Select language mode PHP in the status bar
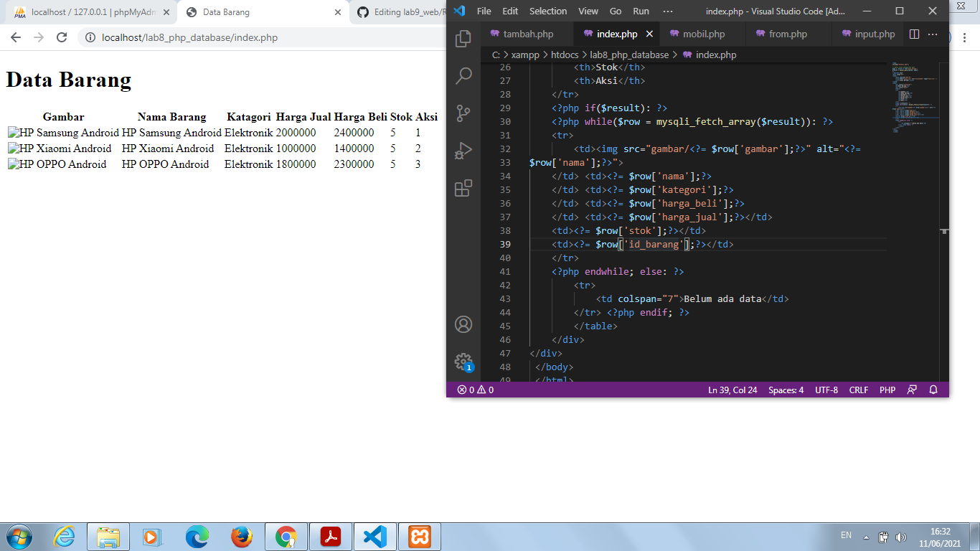 pyautogui.click(x=887, y=390)
